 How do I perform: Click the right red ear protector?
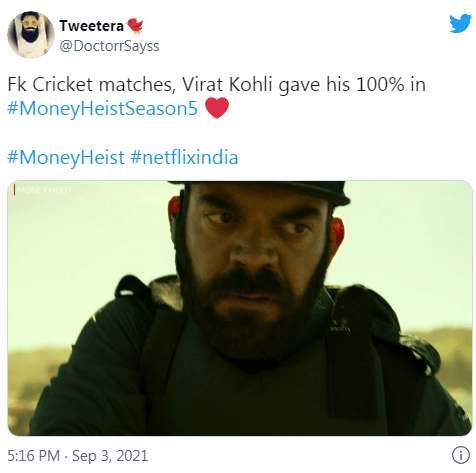[x=336, y=235]
